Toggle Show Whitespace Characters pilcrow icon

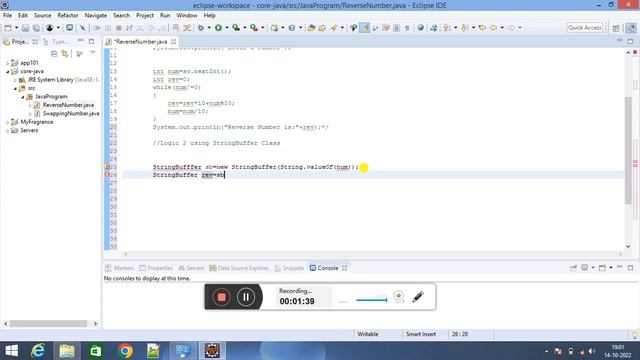pos(407,28)
